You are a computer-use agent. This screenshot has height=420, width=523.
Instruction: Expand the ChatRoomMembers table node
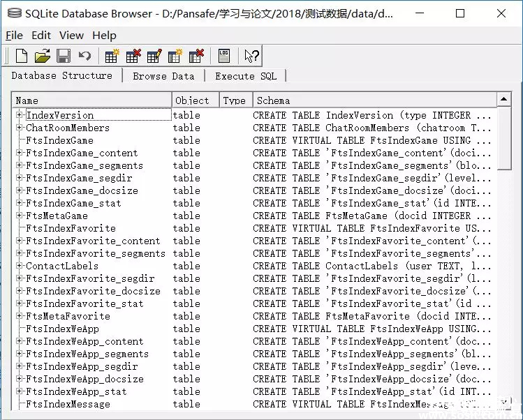[x=20, y=128]
